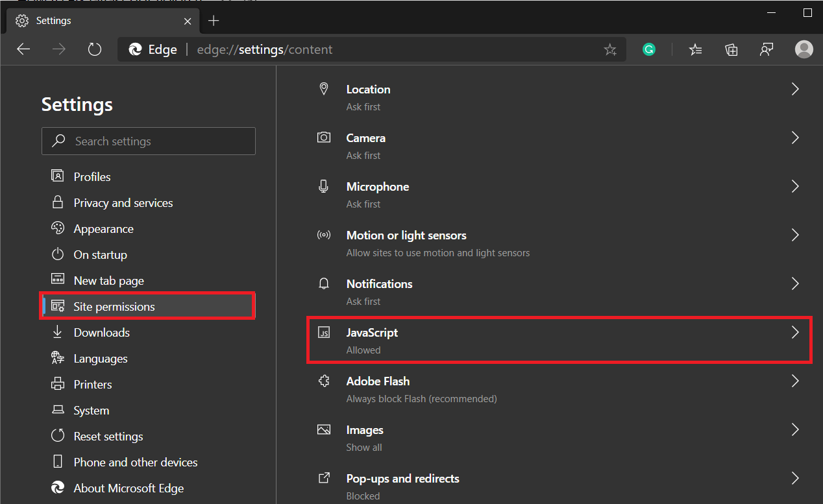Click the Location pin icon
The height and width of the screenshot is (504, 823).
(x=324, y=89)
